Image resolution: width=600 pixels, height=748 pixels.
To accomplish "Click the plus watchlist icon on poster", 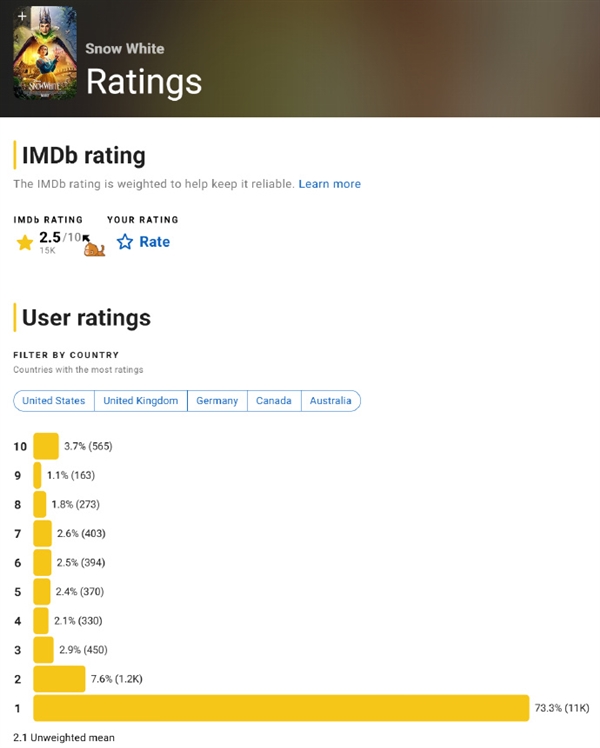I will (22, 16).
